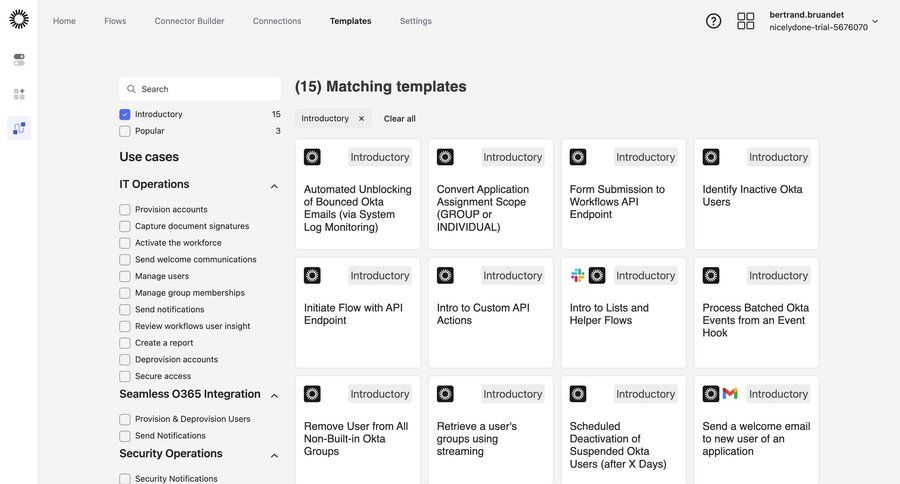Click Okta icon on Send a welcome email card
Screen dimensions: 900x484
[x=711, y=394]
